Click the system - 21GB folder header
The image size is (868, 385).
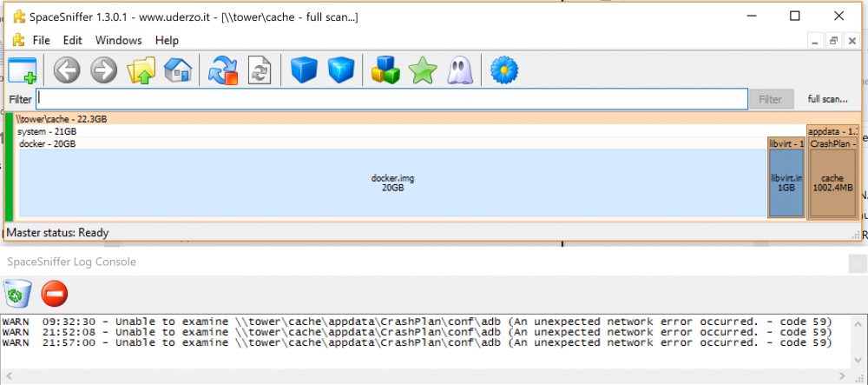pos(410,131)
